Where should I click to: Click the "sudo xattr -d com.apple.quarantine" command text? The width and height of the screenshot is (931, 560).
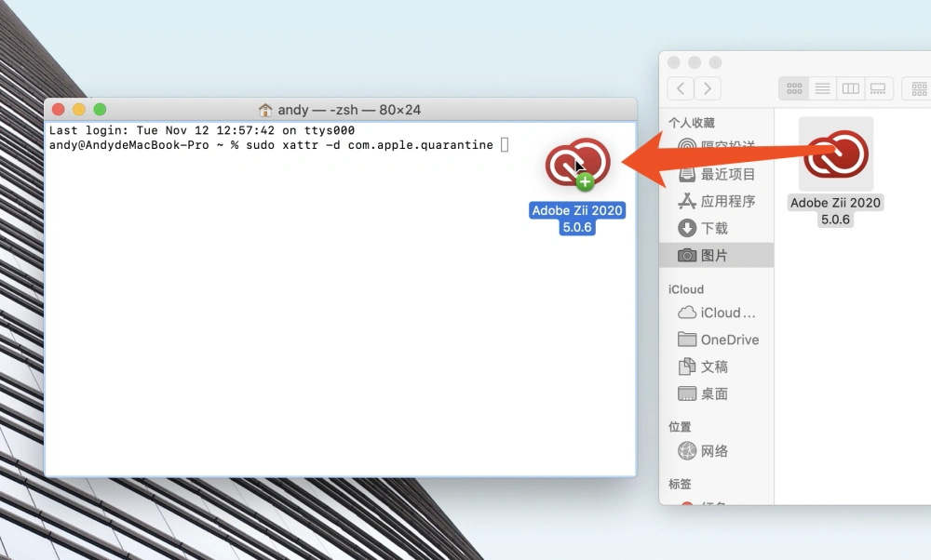tap(370, 145)
